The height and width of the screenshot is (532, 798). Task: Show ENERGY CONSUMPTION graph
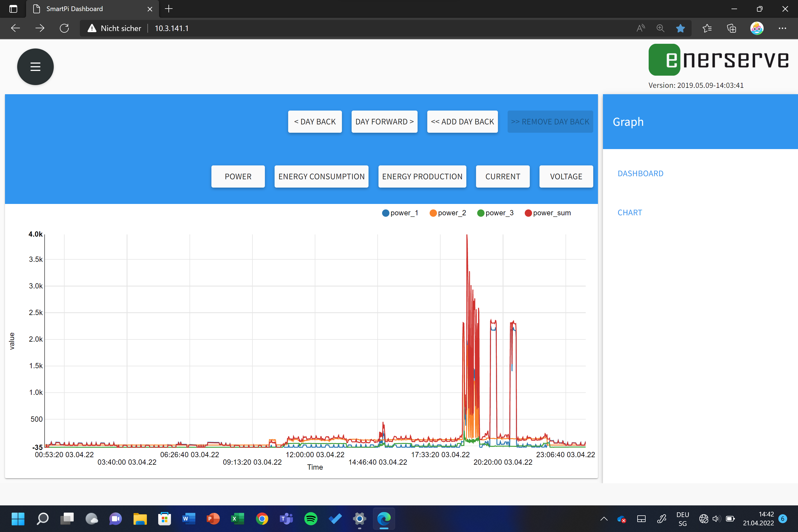(x=321, y=177)
